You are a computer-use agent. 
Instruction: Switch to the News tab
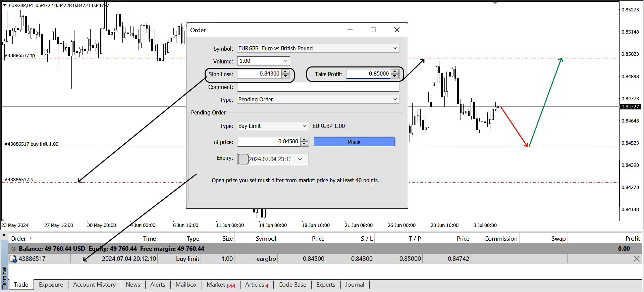pyautogui.click(x=133, y=285)
